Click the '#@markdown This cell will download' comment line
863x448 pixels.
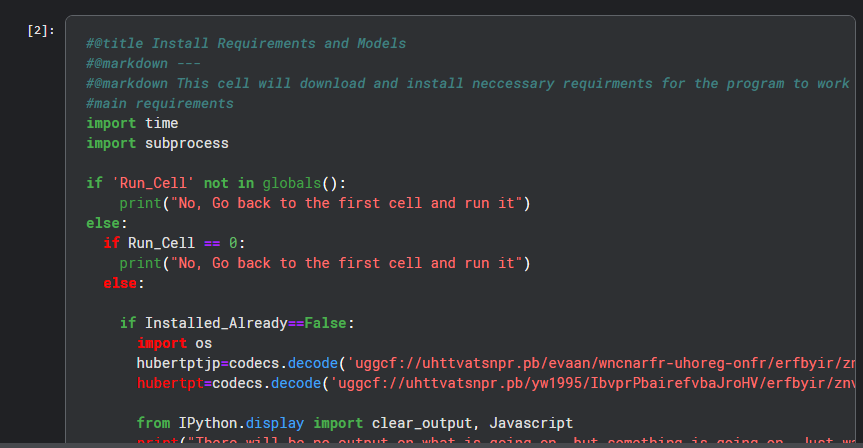[x=468, y=84]
